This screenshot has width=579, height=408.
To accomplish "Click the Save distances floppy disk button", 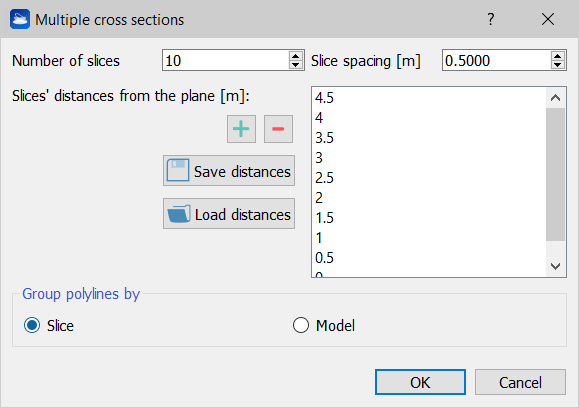I will click(x=229, y=171).
